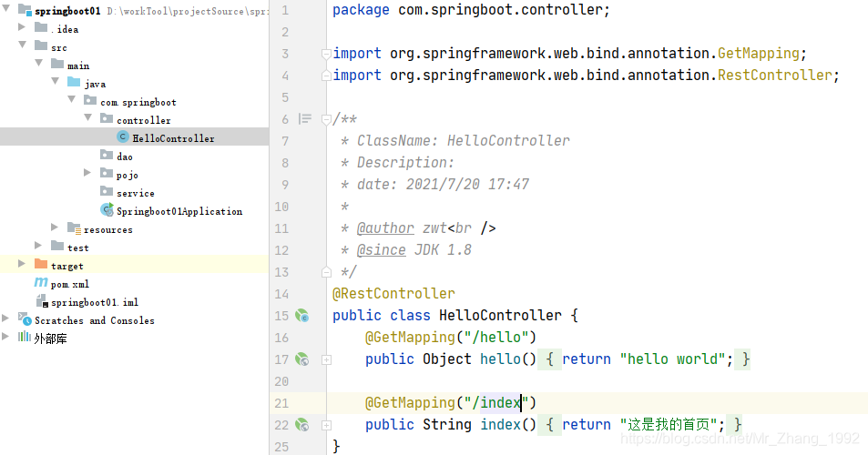
Task: Collapse Javadoc comment fold marker on line 6
Action: click(x=327, y=119)
